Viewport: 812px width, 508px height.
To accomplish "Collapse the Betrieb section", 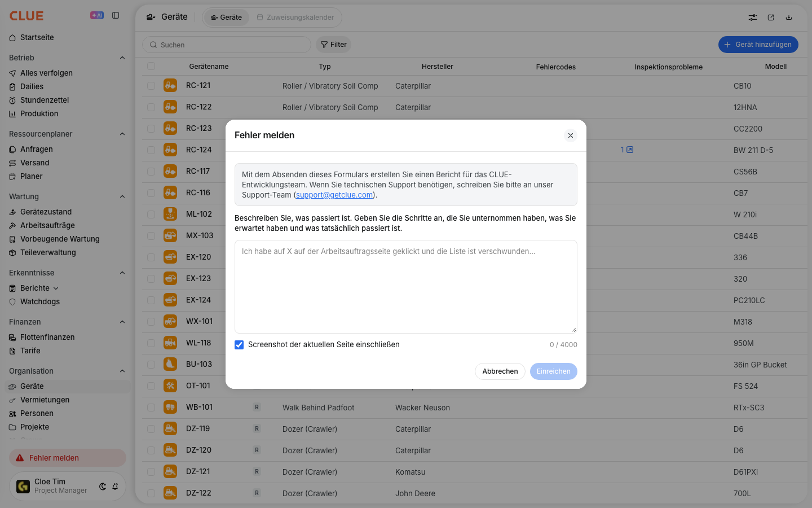I will point(122,58).
